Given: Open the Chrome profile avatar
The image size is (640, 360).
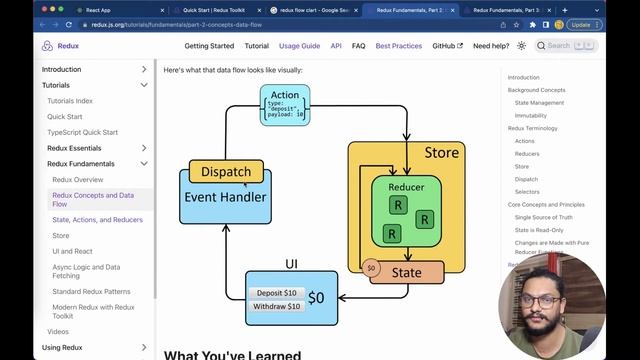Looking at the screenshot, I should [x=559, y=25].
